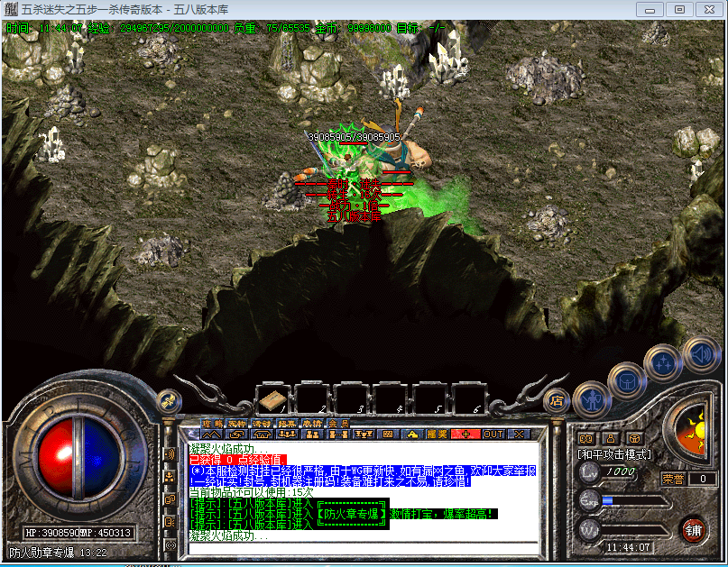Open the 店 shop round button

557,400
